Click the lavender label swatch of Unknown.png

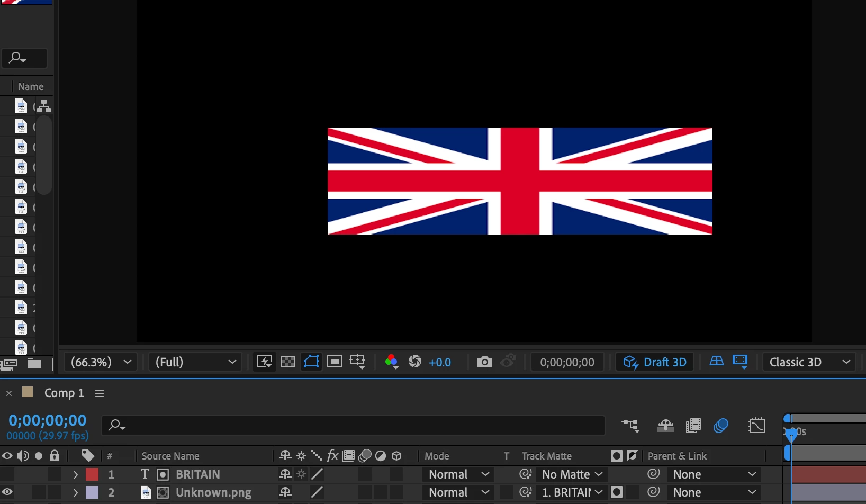[92, 492]
